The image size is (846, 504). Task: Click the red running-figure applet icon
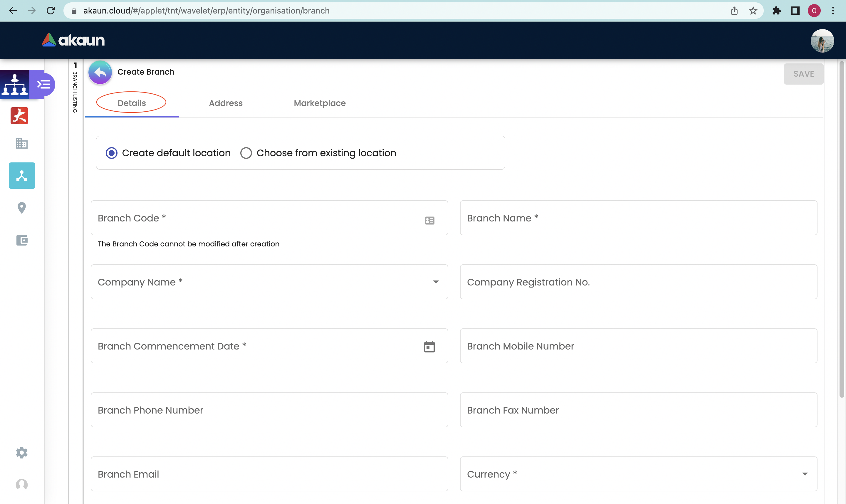click(x=19, y=116)
